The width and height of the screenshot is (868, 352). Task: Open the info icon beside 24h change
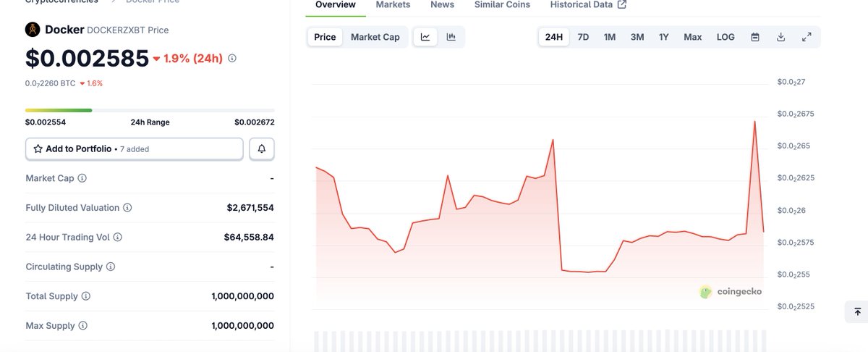click(x=232, y=58)
